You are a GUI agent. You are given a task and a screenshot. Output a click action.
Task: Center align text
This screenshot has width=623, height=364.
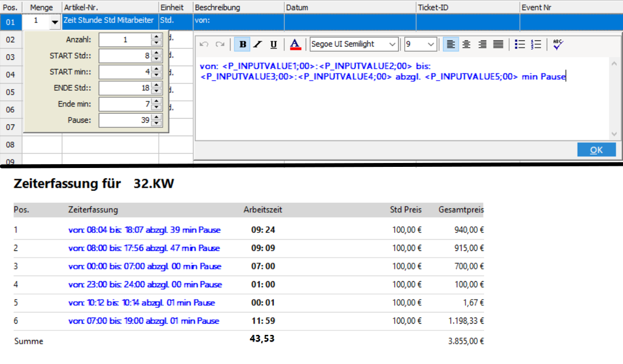point(467,44)
